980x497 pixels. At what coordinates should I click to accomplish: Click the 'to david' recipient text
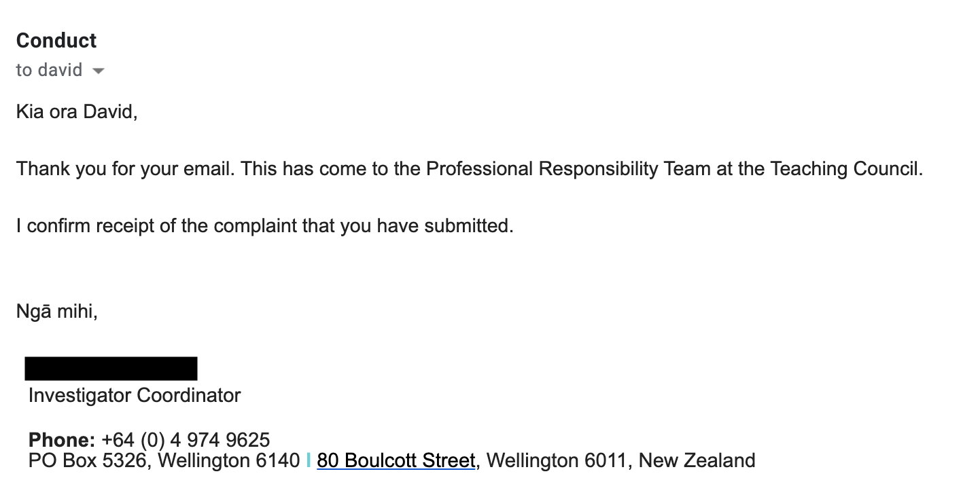[49, 70]
